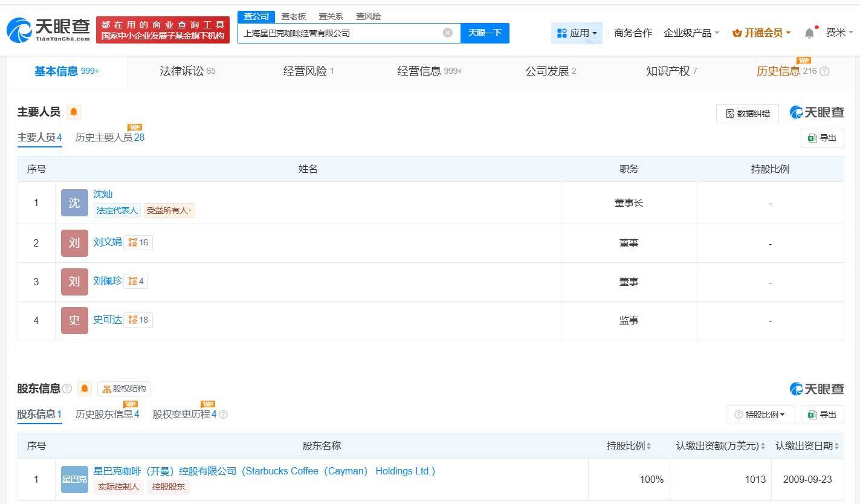Image resolution: width=860 pixels, height=504 pixels.
Task: Open 经营风险 tab
Action: 308,71
